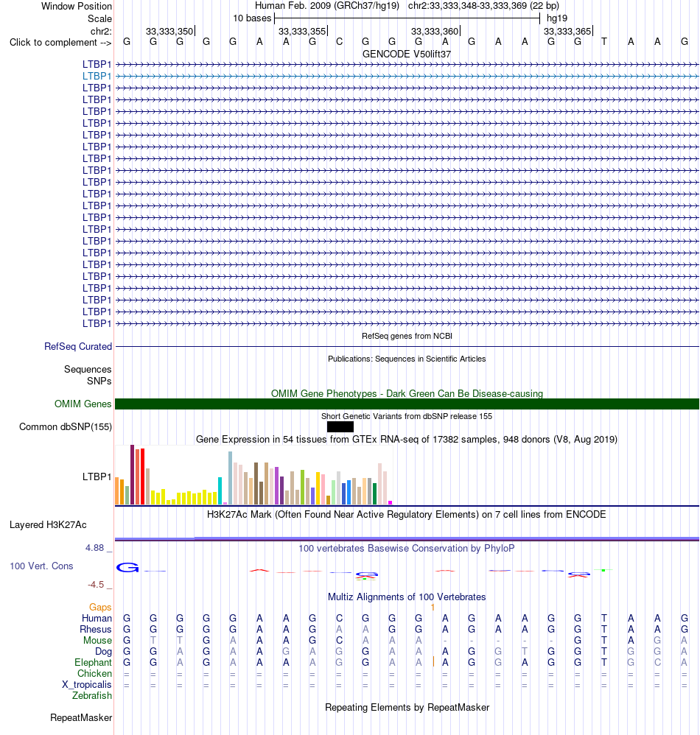Select the X_tropicalis species label
Screen dimensions: 700x735
pyautogui.click(x=87, y=684)
